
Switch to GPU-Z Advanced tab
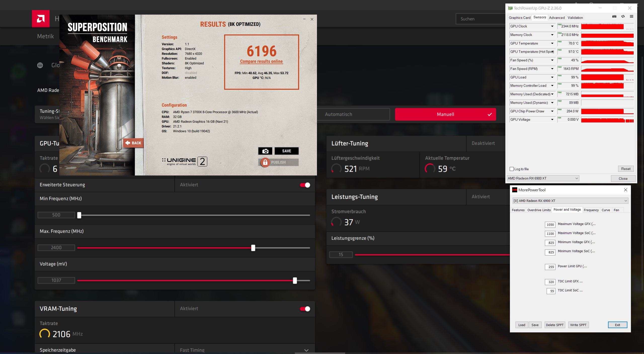point(557,18)
